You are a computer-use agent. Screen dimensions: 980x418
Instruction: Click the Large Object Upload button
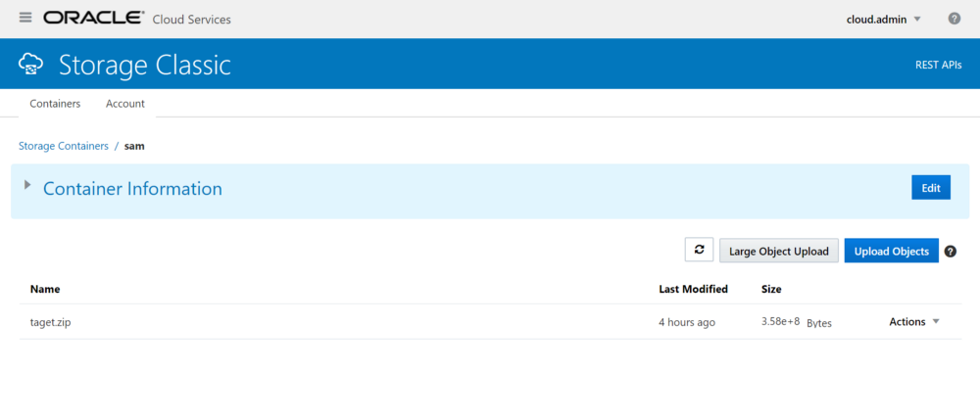779,251
